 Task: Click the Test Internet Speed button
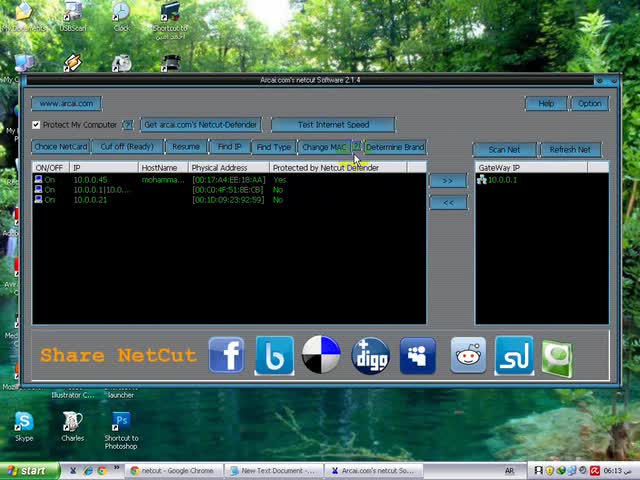[x=333, y=124]
